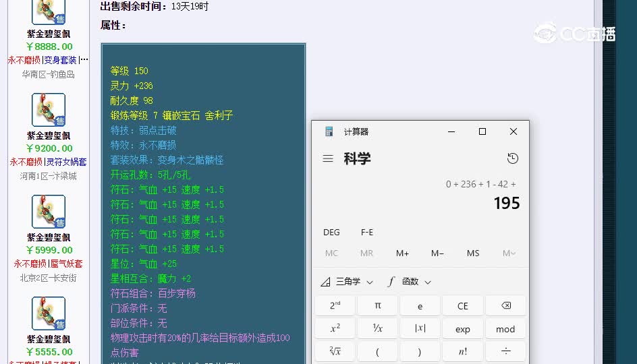Click the exp key

pos(463,328)
